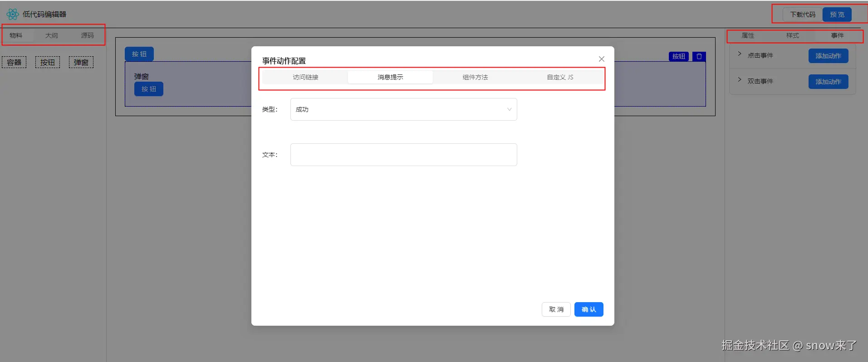Open the 源码 tab

pyautogui.click(x=87, y=35)
